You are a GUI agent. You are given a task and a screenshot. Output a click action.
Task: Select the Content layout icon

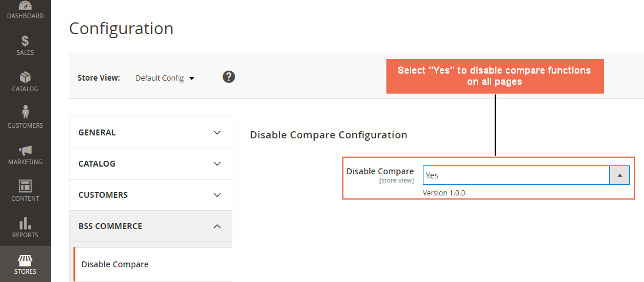click(25, 186)
